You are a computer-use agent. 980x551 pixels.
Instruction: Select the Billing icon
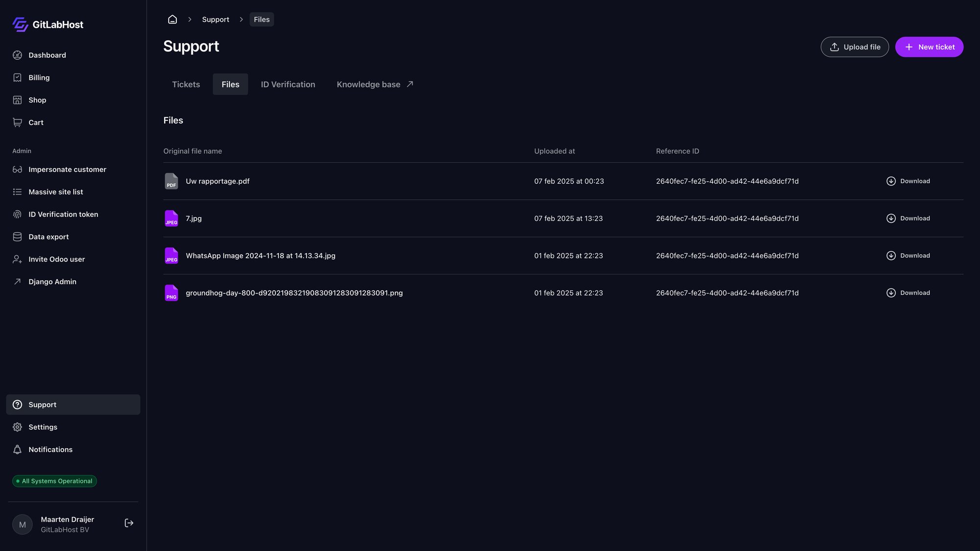[18, 77]
